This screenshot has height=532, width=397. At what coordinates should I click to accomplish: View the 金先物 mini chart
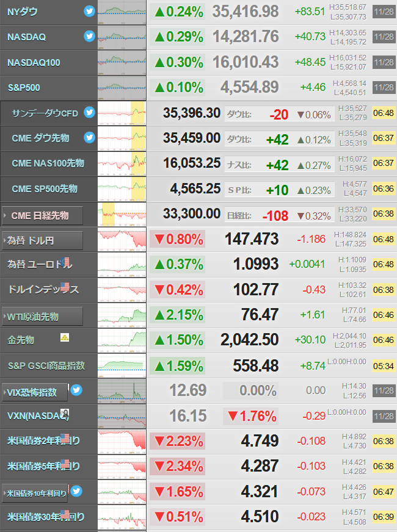coord(122,340)
